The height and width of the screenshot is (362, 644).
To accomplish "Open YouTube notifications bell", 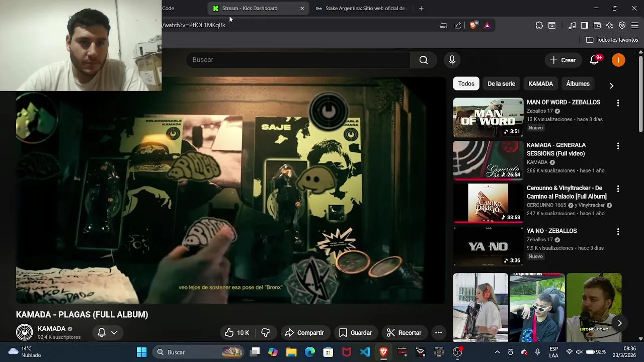I will (595, 60).
